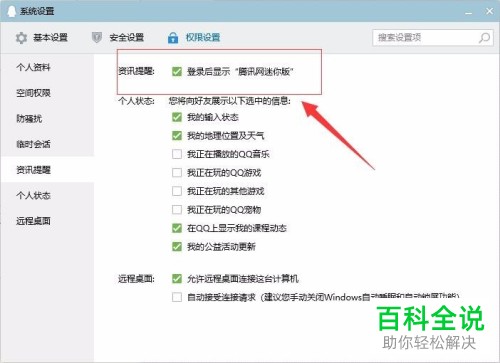Open the 个人资料 sidebar section

[47, 67]
